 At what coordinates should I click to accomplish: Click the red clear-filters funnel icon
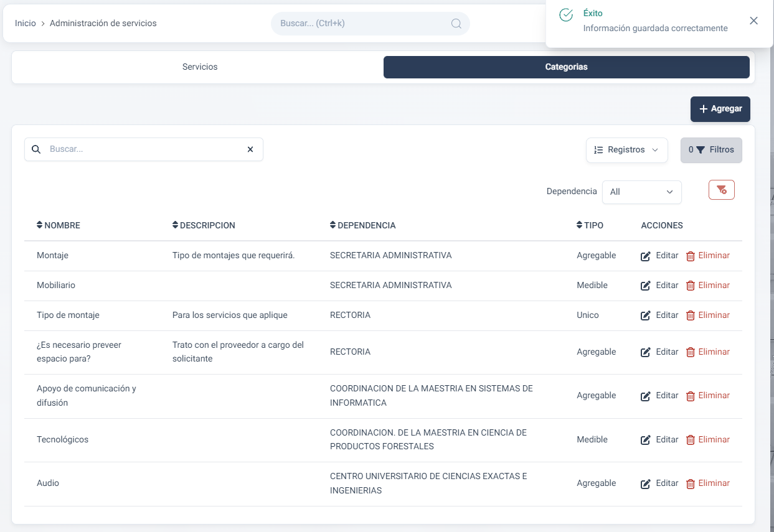(x=721, y=190)
